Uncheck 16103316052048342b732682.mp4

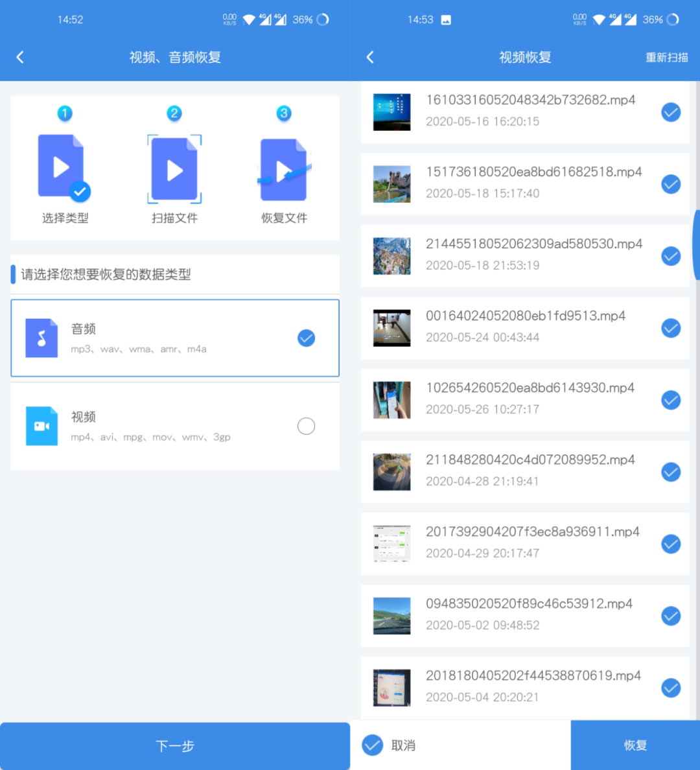(x=671, y=113)
